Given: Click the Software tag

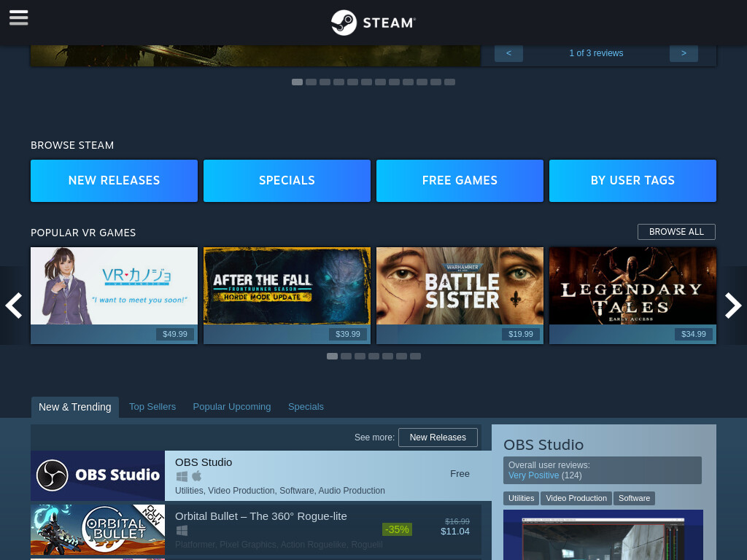Looking at the screenshot, I should [634, 498].
